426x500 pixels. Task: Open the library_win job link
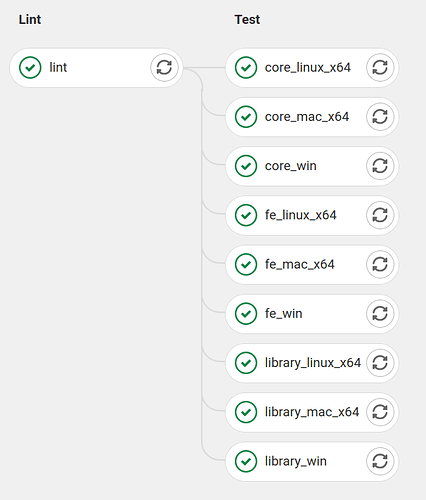pos(296,461)
